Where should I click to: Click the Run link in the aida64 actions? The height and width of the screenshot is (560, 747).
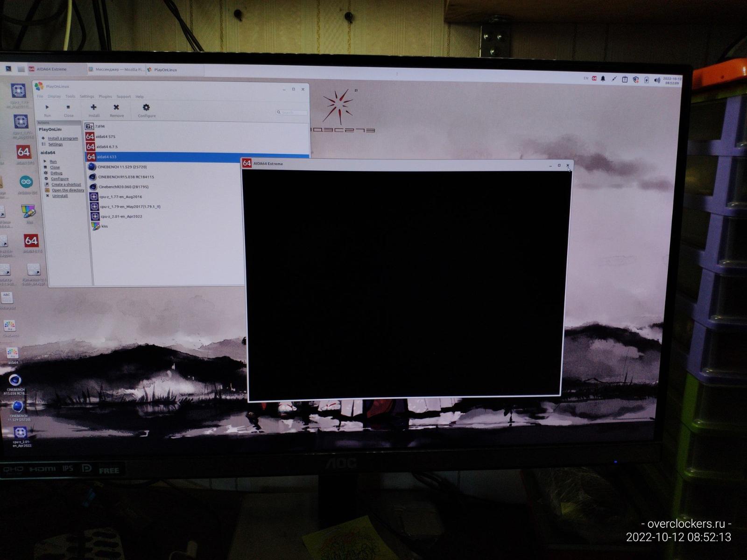[53, 161]
